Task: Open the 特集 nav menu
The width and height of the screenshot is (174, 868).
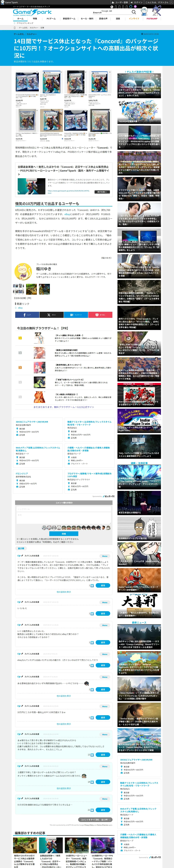Action: pos(35,19)
